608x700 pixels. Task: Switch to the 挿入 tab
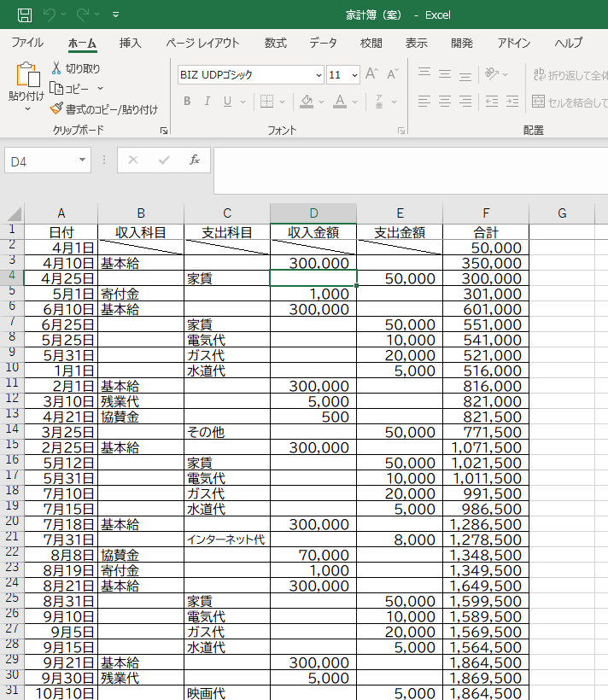click(x=130, y=43)
